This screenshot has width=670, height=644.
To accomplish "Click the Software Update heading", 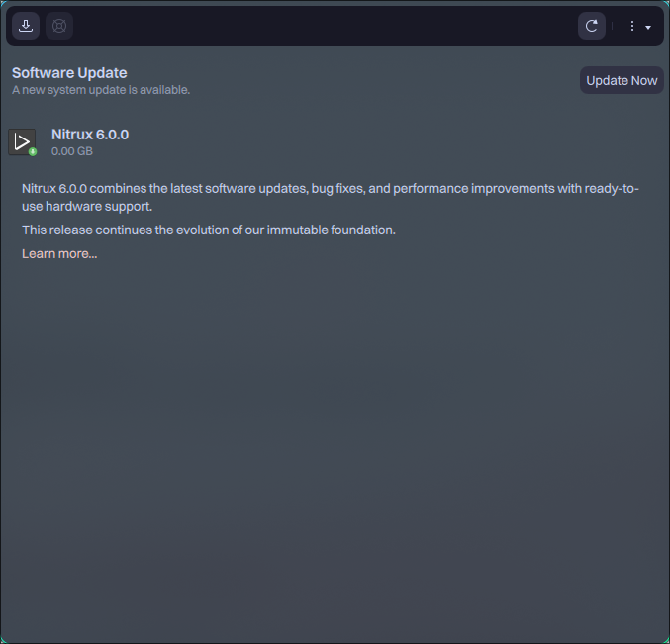I will 69,73.
